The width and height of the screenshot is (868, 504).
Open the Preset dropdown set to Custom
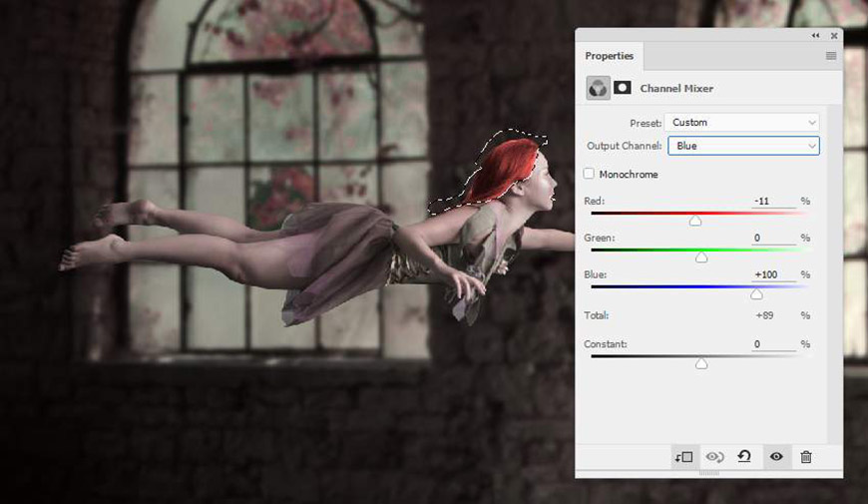[741, 123]
